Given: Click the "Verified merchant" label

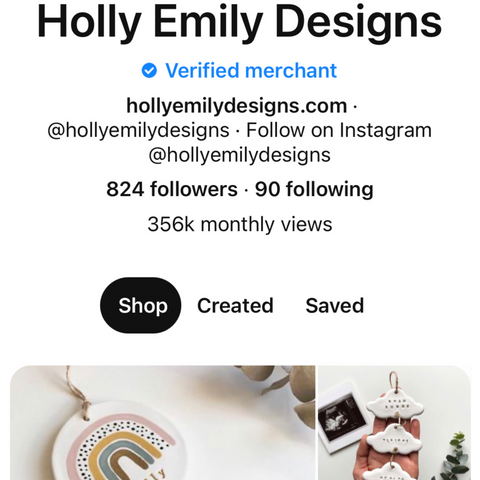Looking at the screenshot, I should click(251, 71).
